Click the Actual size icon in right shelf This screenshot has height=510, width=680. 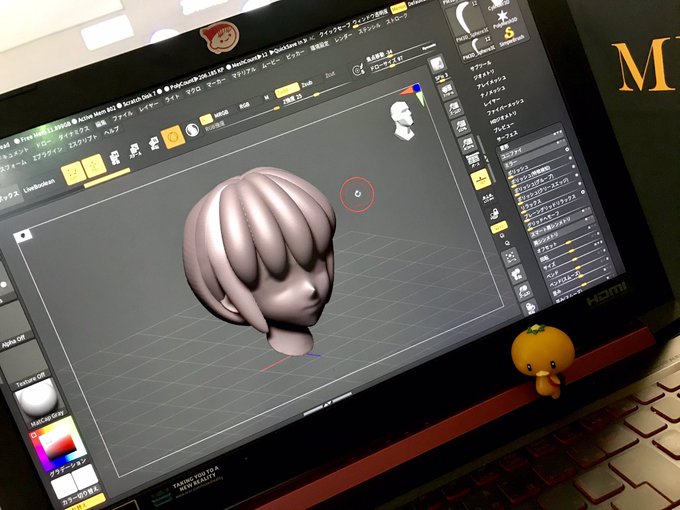tap(460, 126)
